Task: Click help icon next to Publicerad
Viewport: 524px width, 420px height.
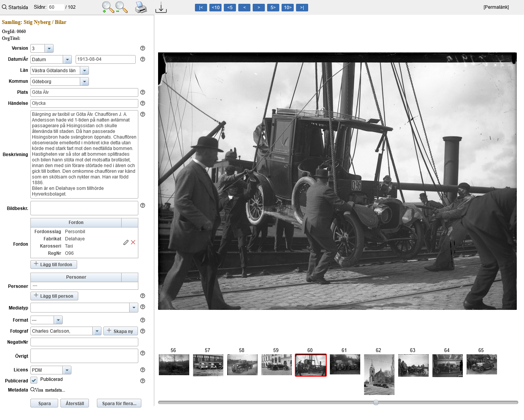Action: (x=143, y=381)
